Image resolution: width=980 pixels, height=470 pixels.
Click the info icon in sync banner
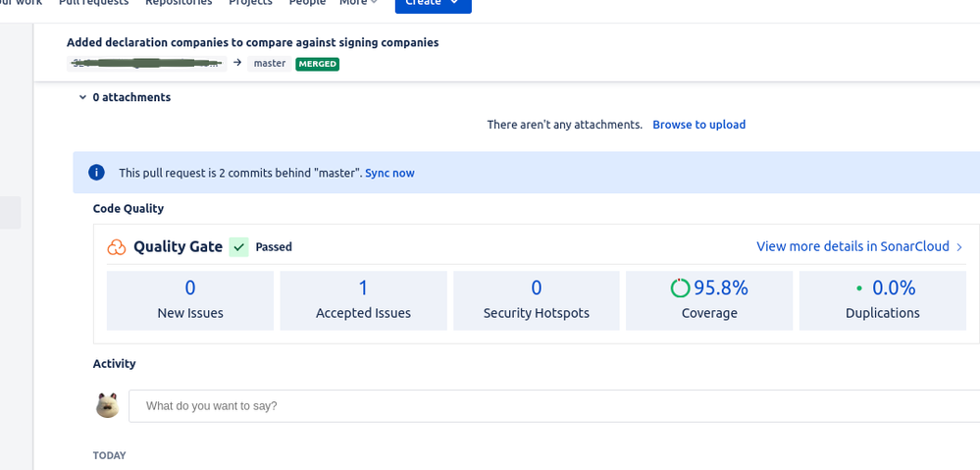click(x=96, y=173)
